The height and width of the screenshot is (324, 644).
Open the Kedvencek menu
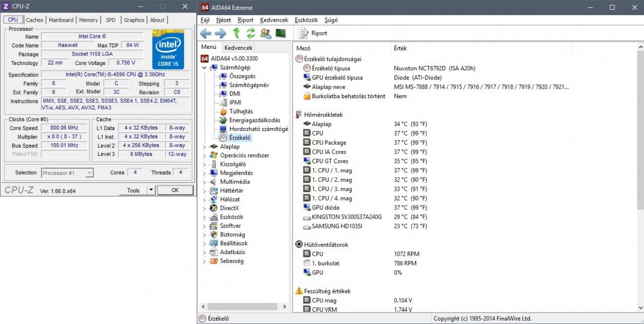point(274,20)
